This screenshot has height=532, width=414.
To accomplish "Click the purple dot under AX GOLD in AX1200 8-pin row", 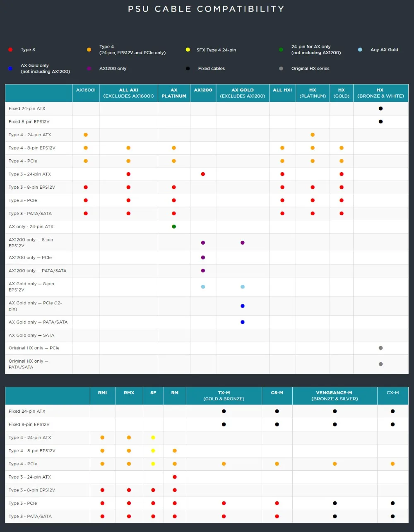I will (x=243, y=243).
